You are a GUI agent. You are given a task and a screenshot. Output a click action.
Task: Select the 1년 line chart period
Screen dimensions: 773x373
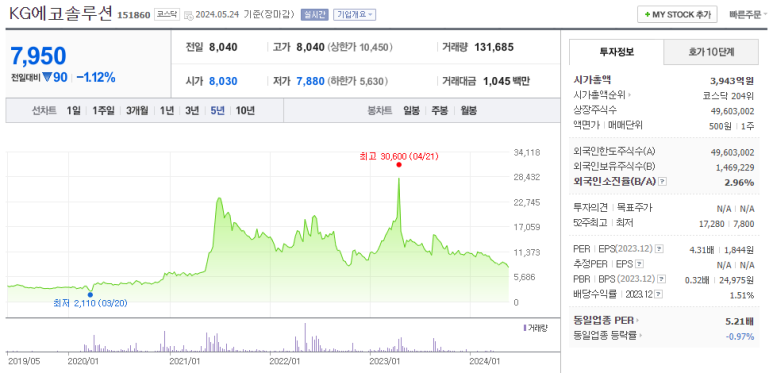[167, 110]
